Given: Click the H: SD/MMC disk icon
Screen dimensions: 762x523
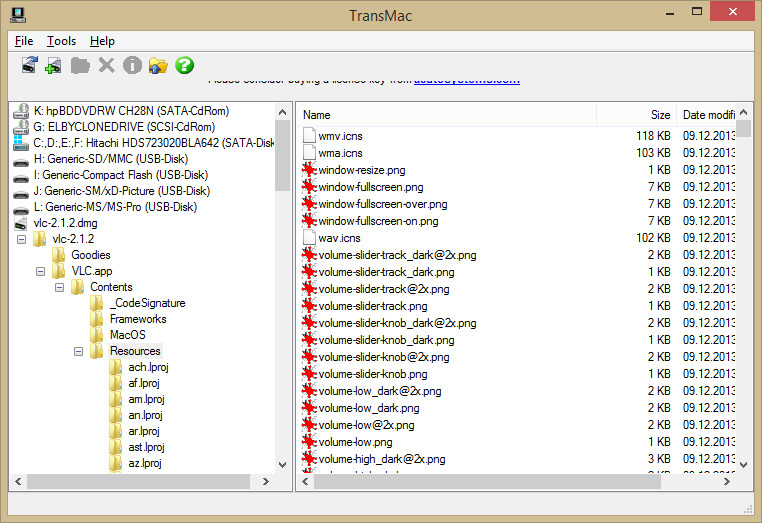Looking at the screenshot, I should coord(21,163).
